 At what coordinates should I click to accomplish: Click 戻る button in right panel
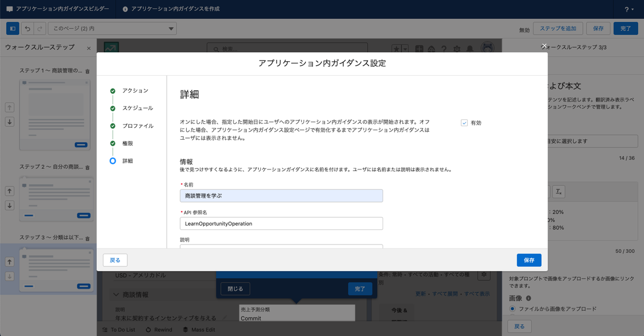pos(519,326)
